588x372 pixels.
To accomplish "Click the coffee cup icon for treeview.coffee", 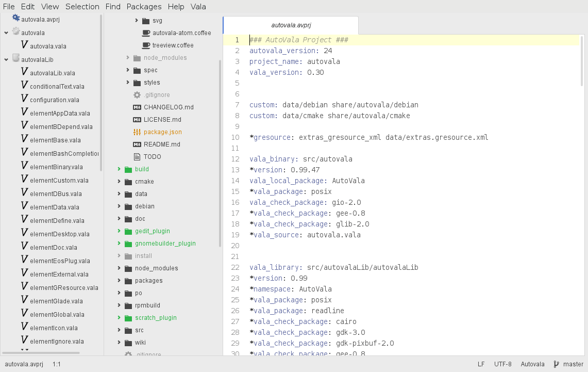I will (146, 45).
